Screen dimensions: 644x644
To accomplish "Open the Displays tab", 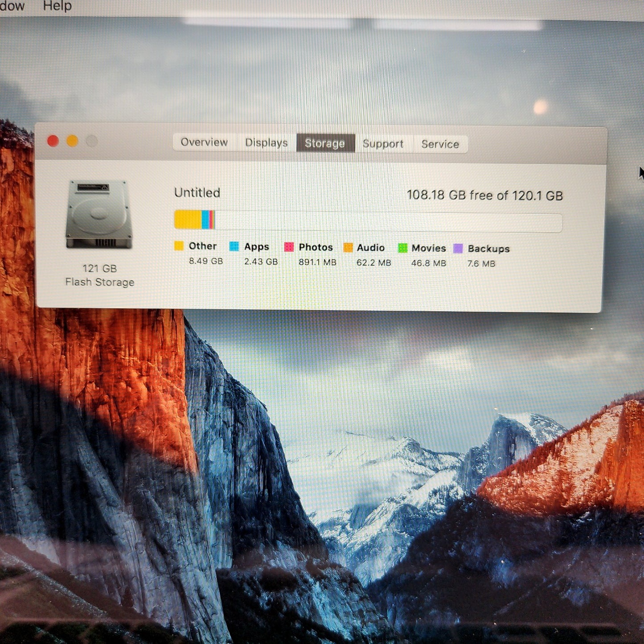I will click(x=266, y=143).
